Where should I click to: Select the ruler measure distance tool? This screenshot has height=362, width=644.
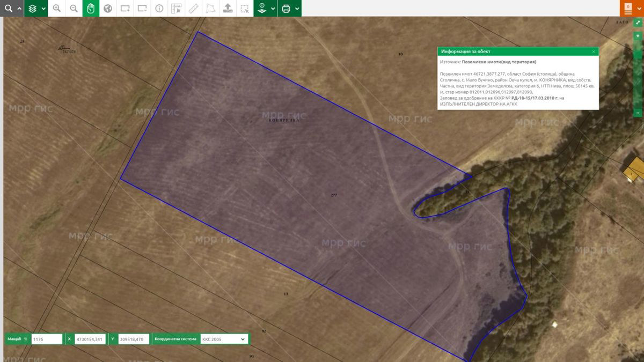pos(194,8)
